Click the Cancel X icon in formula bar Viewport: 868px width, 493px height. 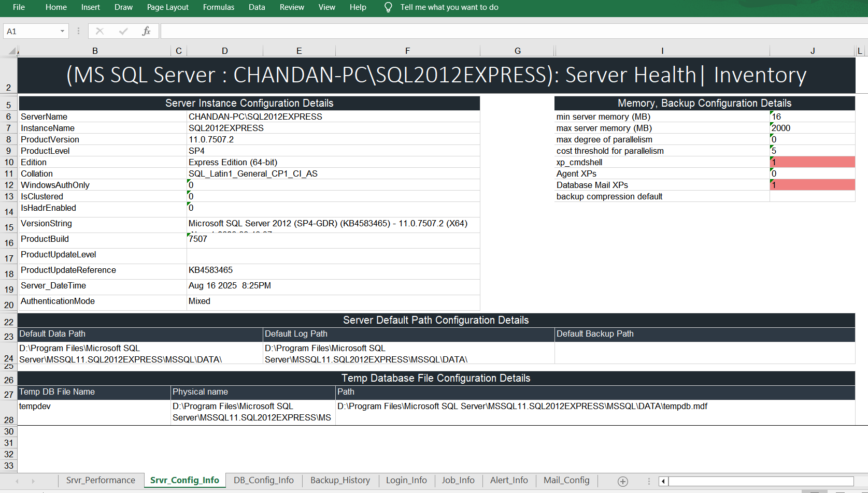coord(100,31)
